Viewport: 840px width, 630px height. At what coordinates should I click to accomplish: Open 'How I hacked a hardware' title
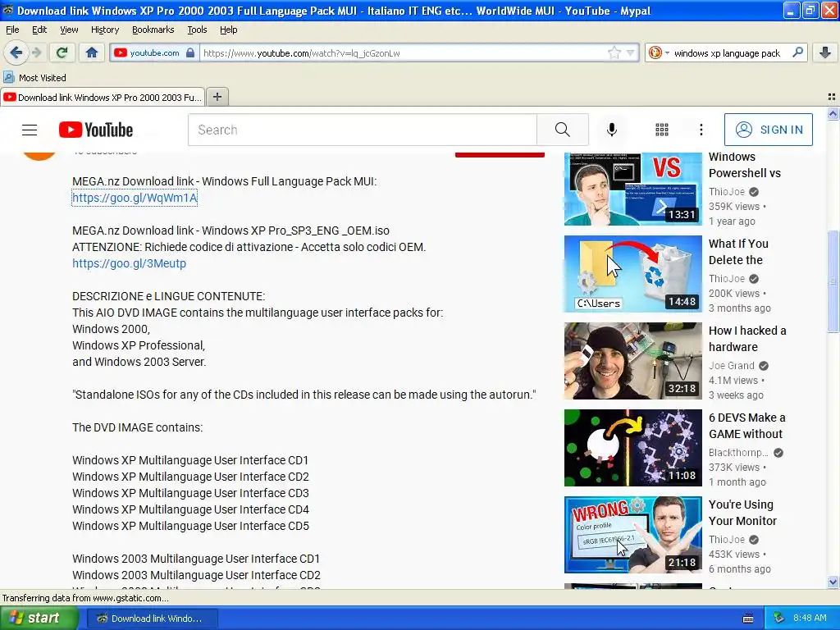[x=747, y=339]
